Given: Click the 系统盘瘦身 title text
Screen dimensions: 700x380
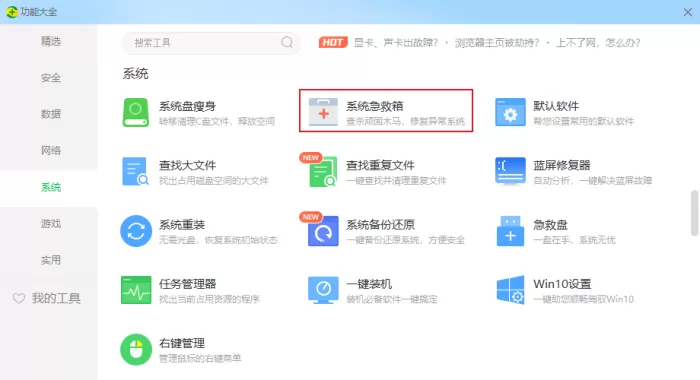Looking at the screenshot, I should click(x=188, y=106).
